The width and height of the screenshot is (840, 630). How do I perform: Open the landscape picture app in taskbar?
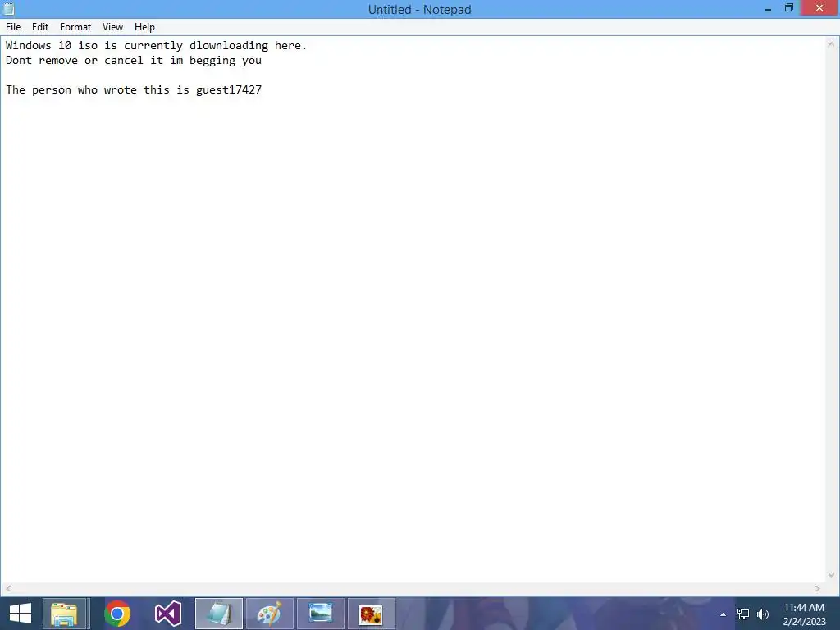(321, 614)
